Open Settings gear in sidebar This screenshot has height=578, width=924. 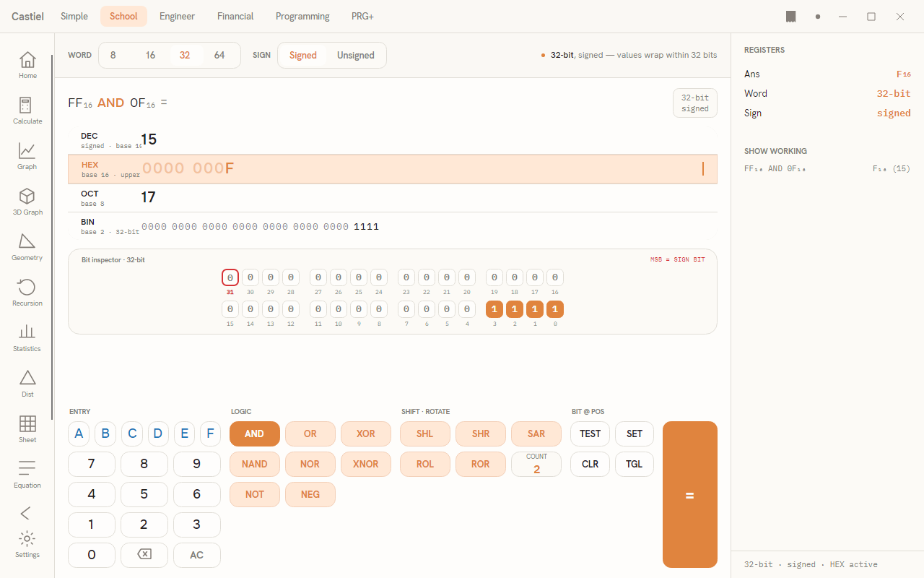pos(27,544)
